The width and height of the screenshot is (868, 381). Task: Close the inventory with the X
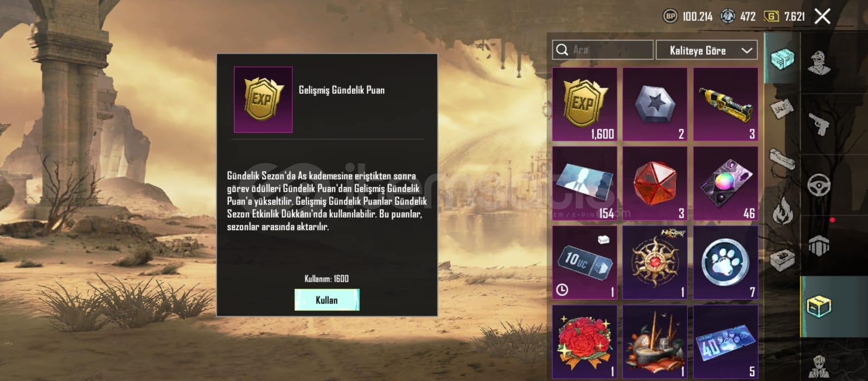[x=822, y=16]
